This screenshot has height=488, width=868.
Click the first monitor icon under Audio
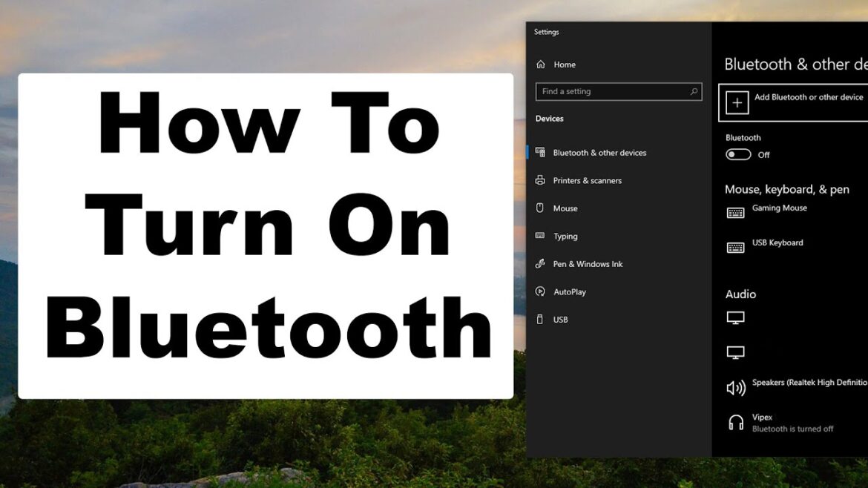[x=735, y=317]
